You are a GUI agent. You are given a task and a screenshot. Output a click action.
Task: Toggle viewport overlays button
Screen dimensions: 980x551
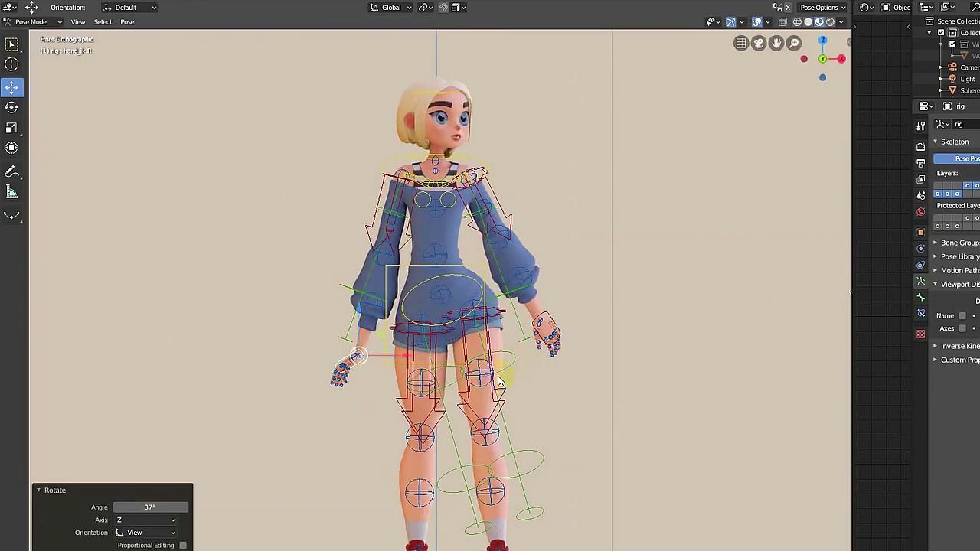756,21
